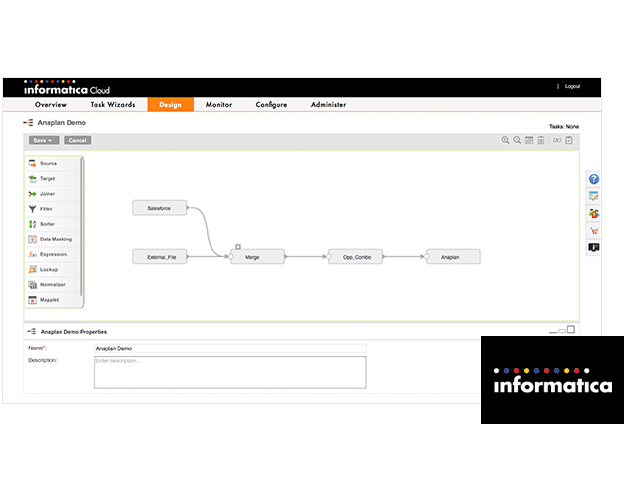Open the Save dropdown button

pyautogui.click(x=44, y=140)
